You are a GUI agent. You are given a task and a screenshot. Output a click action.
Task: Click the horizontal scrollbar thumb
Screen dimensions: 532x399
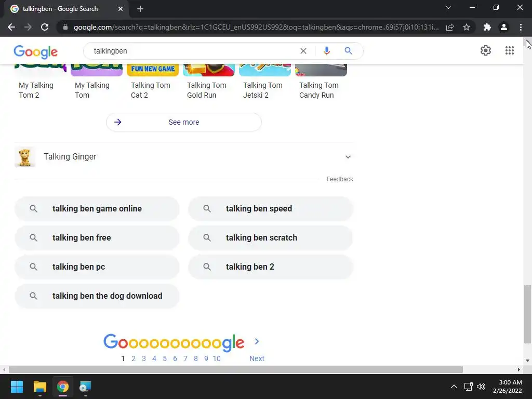(236, 369)
